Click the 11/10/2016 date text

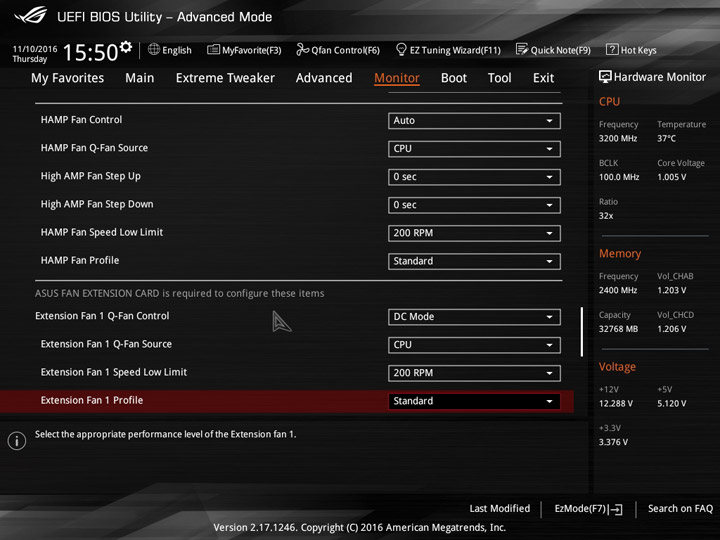[35, 49]
